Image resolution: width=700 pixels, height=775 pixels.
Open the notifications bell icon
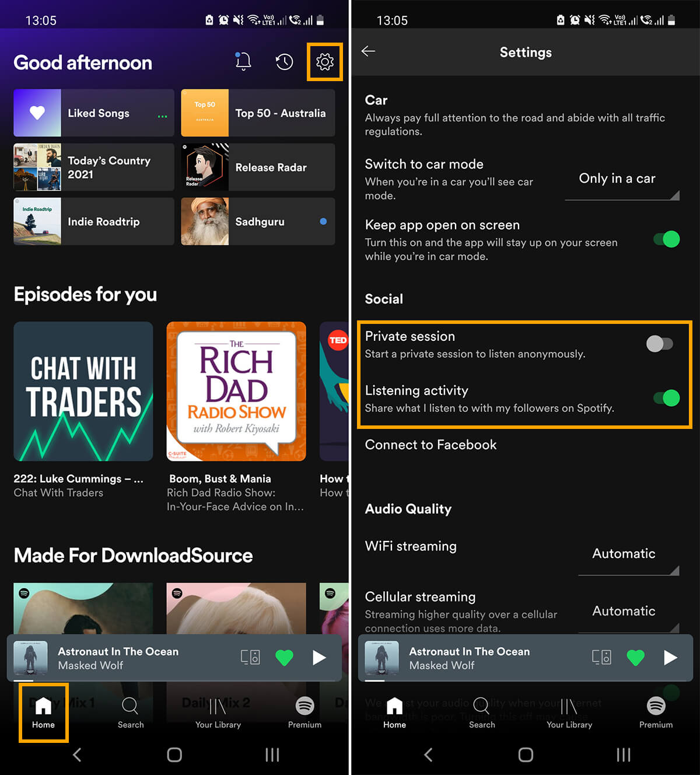coord(243,61)
